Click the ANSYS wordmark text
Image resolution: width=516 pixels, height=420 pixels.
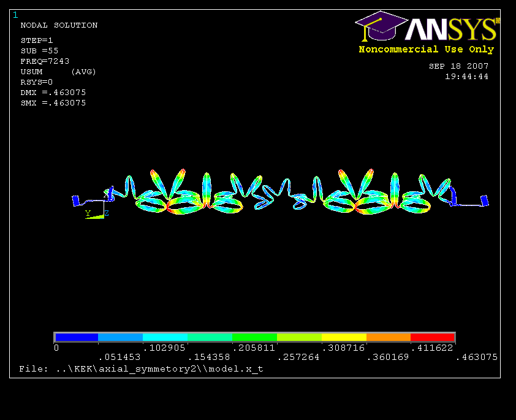click(451, 29)
